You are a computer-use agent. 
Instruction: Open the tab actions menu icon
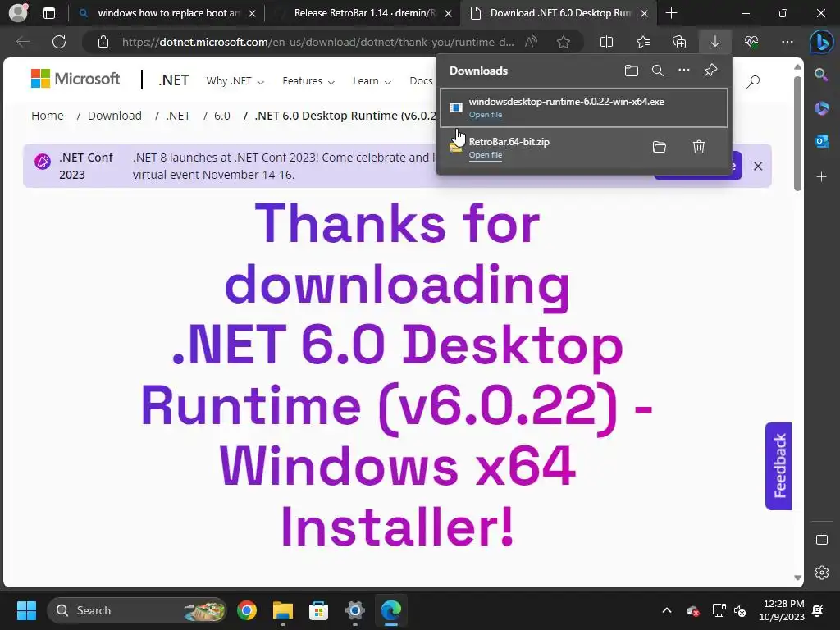coord(48,13)
